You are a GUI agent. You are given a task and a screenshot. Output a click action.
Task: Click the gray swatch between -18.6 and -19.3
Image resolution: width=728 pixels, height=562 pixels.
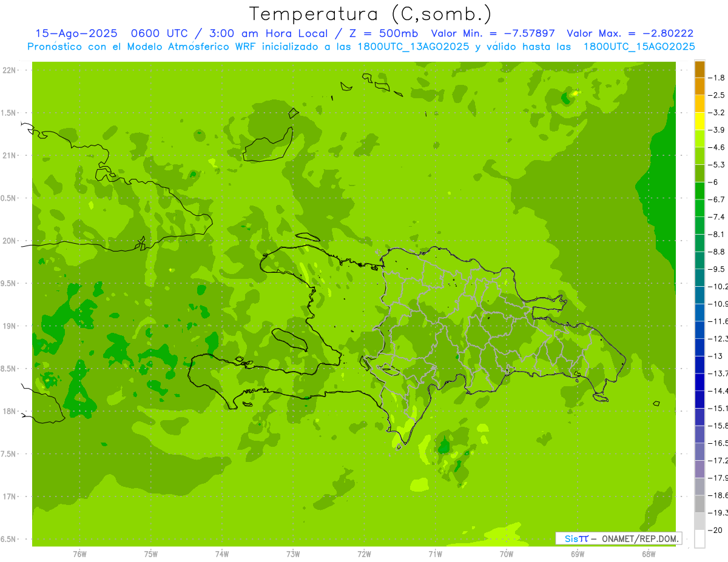click(x=699, y=504)
